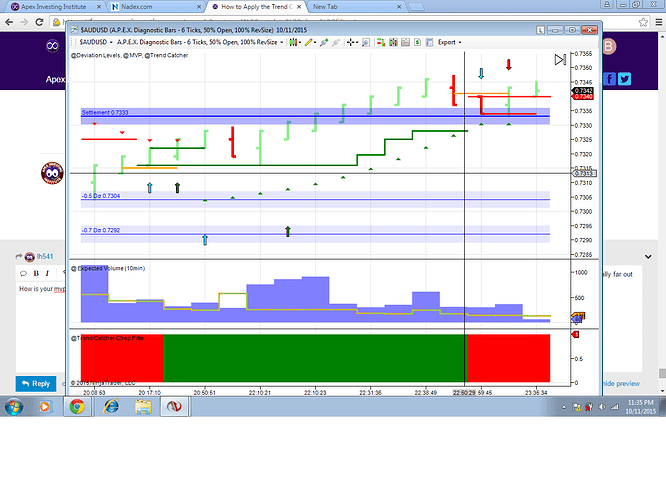This screenshot has width=666, height=500.
Task: Open the lh541 user link
Action: point(45,257)
